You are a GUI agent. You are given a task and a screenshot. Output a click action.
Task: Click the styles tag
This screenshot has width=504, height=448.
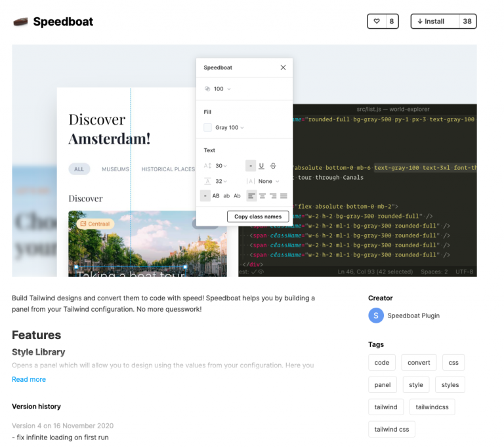tap(450, 384)
